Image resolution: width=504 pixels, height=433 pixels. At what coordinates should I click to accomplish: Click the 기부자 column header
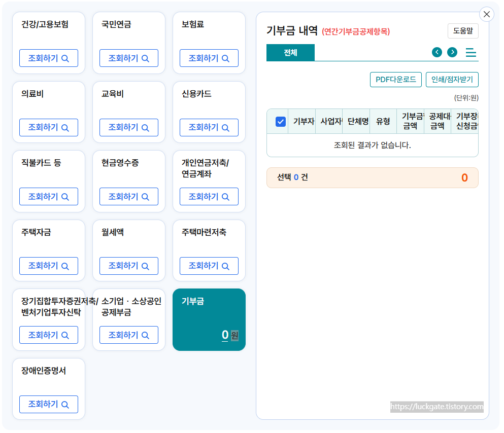(302, 121)
